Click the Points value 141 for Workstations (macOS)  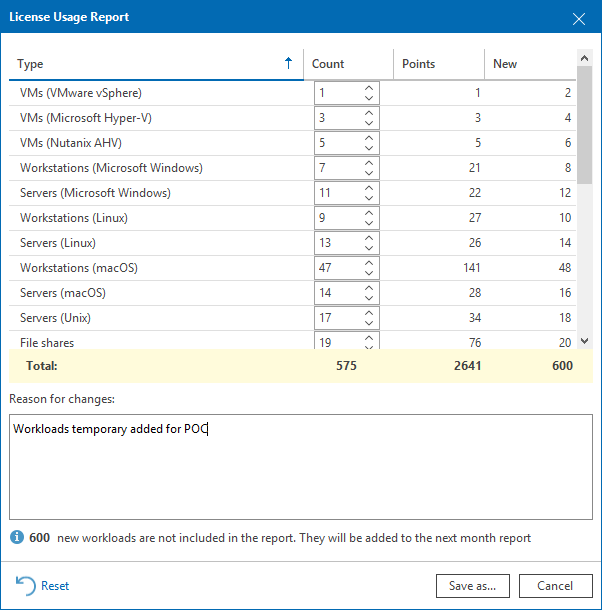(472, 268)
